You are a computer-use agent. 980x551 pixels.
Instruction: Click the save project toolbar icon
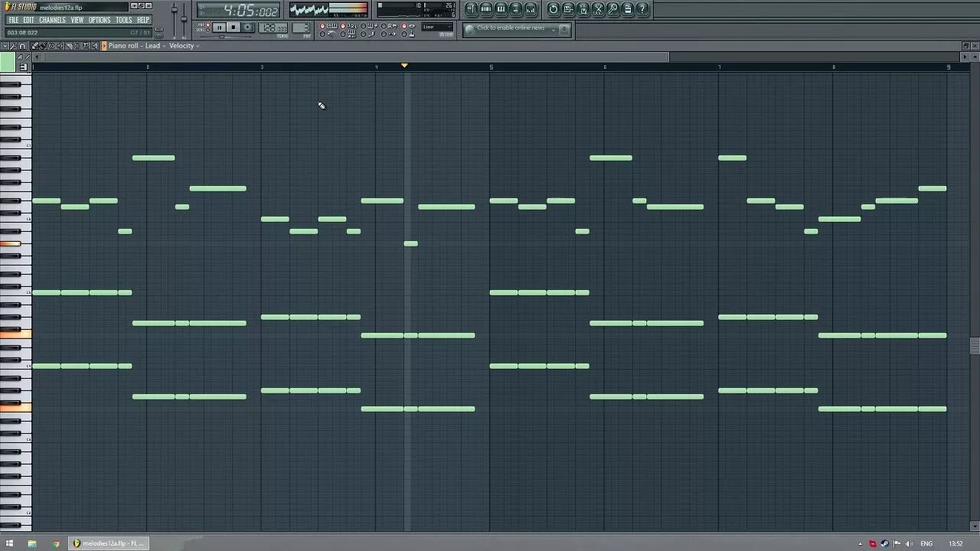coord(568,9)
